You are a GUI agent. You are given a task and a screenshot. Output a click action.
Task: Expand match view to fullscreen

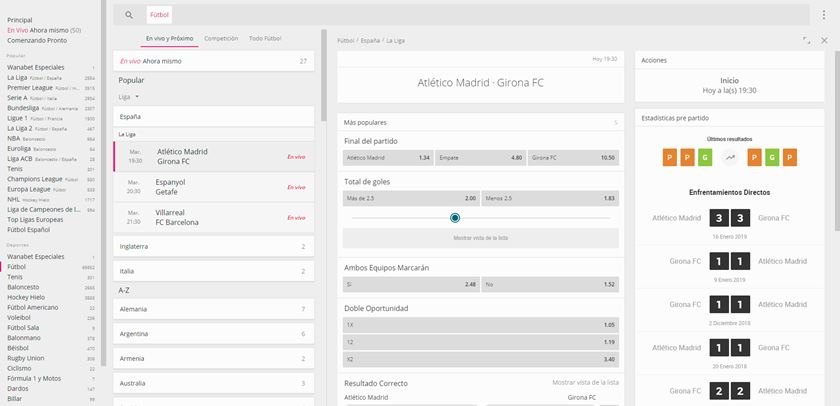tap(806, 40)
